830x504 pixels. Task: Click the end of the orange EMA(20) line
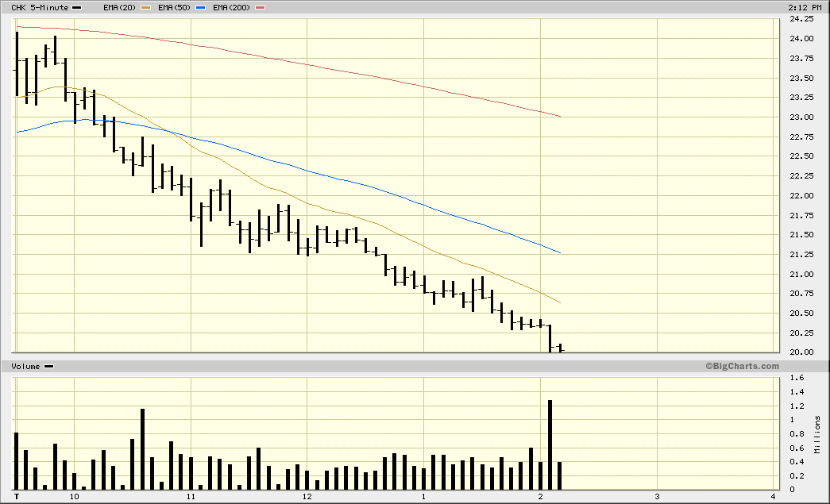[560, 302]
